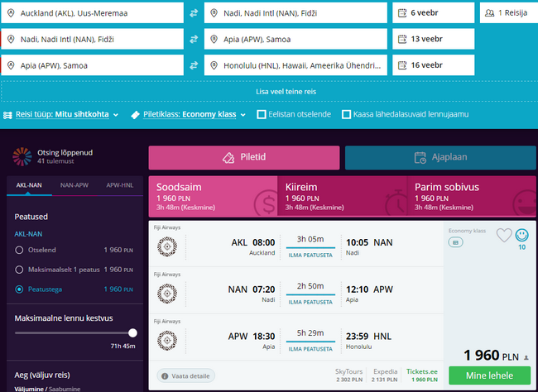Click location pin in Auckland origin field

tap(11, 13)
